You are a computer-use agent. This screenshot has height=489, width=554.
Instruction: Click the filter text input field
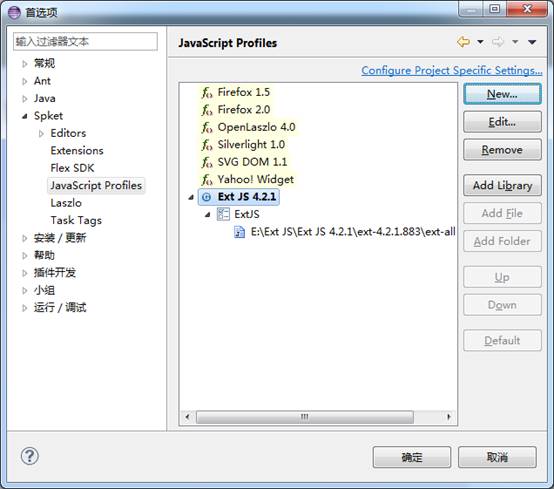pos(85,41)
